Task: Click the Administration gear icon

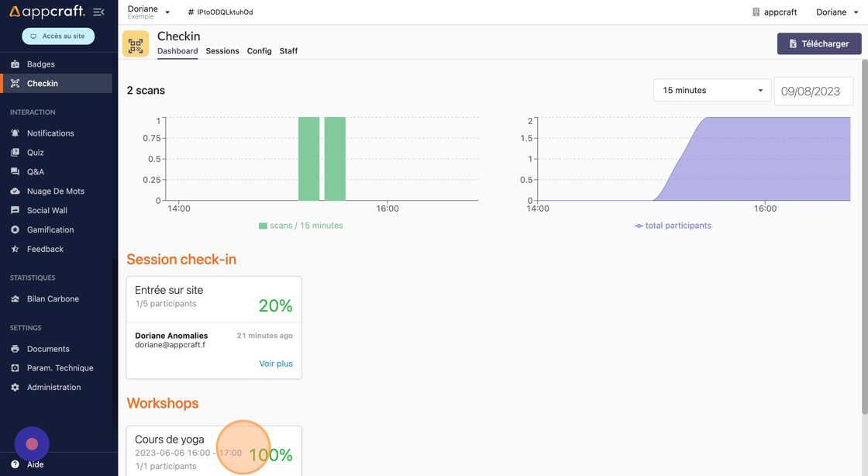Action: pos(15,388)
